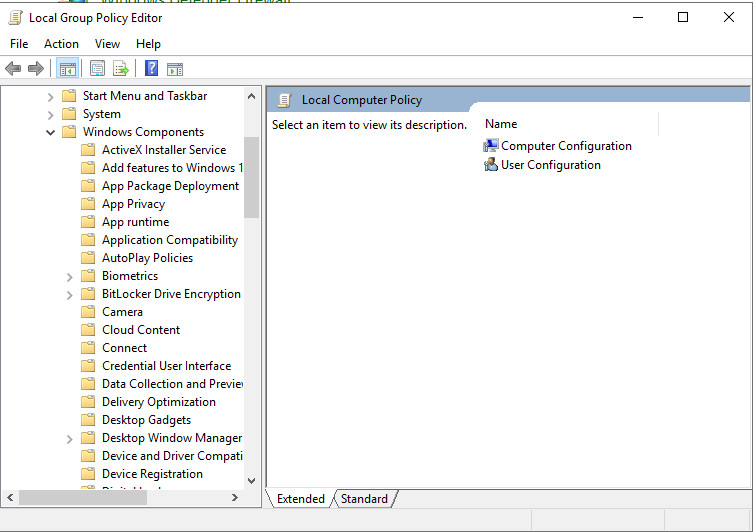Image resolution: width=756 pixels, height=532 pixels.
Task: Select the User Configuration item
Action: 550,165
